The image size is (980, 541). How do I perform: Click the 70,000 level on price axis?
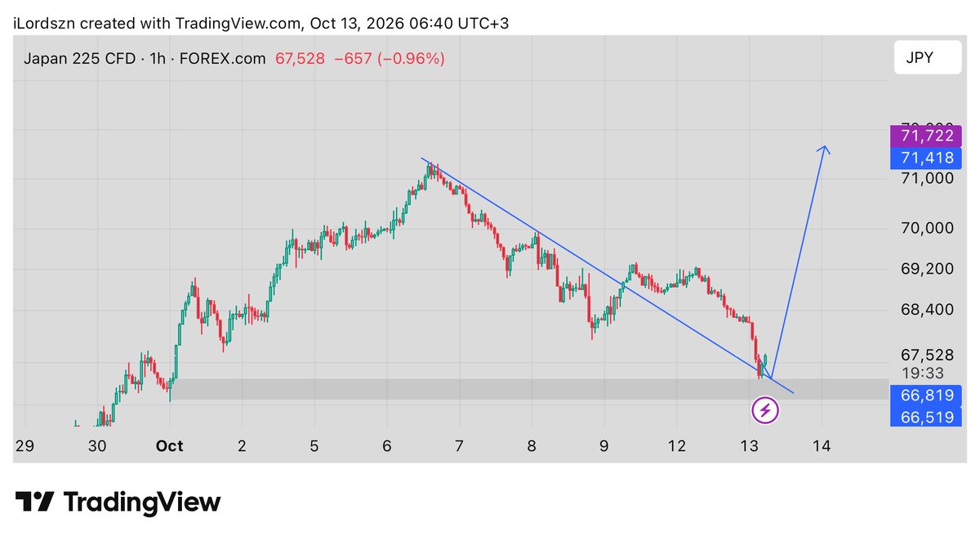927,227
